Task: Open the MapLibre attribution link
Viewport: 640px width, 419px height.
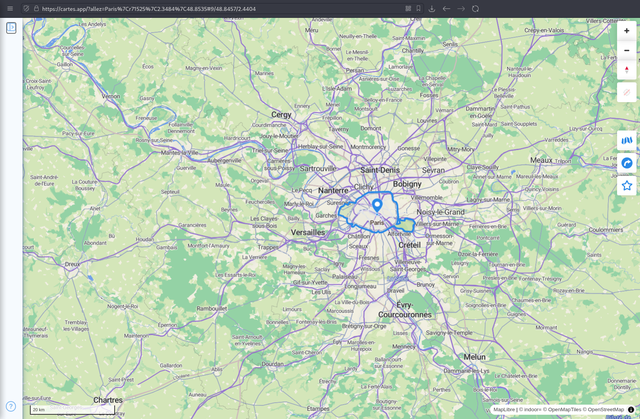Action: [504, 409]
